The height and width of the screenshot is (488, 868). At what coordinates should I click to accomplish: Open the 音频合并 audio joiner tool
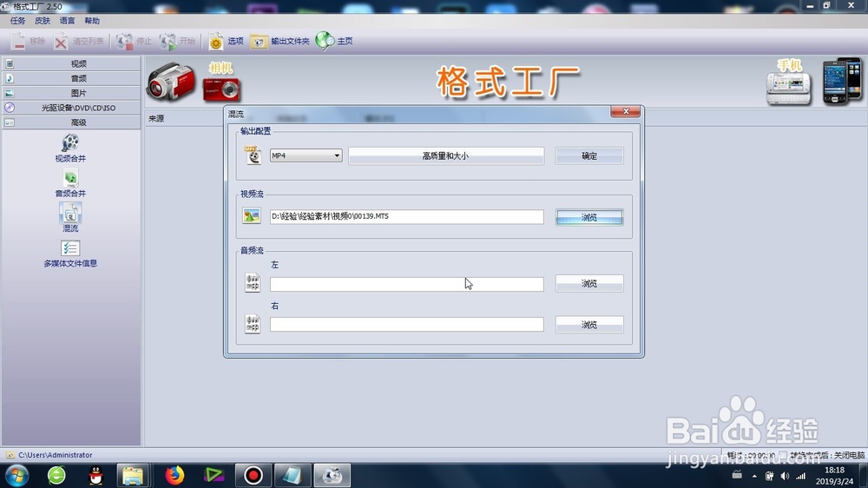coord(70,183)
